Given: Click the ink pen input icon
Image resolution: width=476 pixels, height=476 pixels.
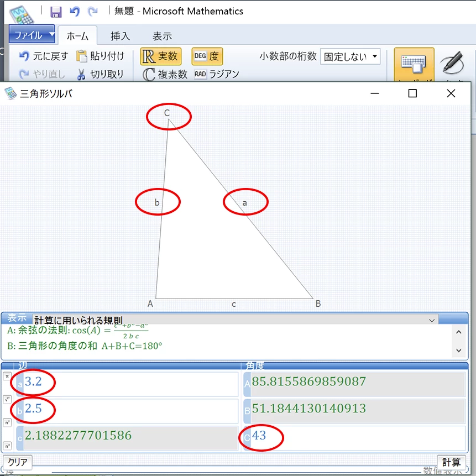Looking at the screenshot, I should [x=453, y=63].
